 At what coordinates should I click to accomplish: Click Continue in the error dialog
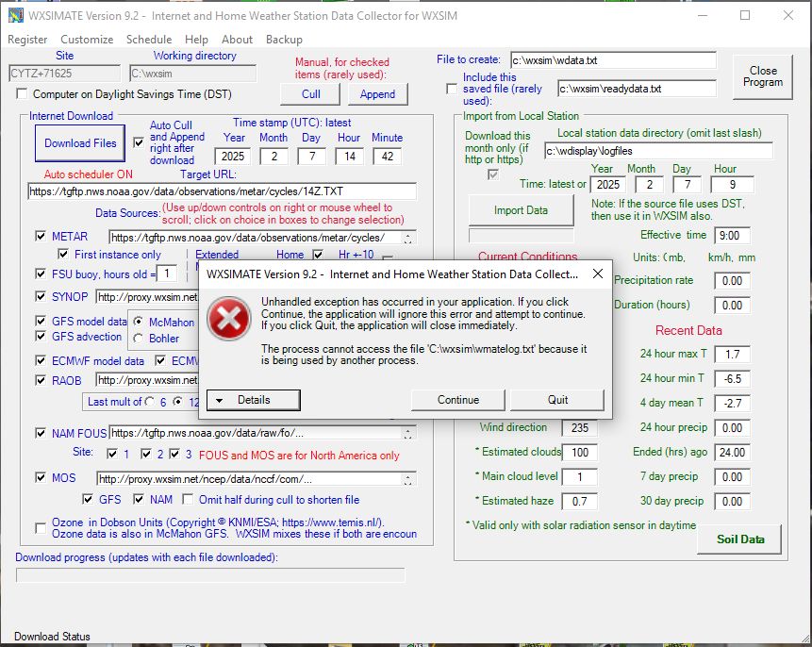[x=457, y=400]
